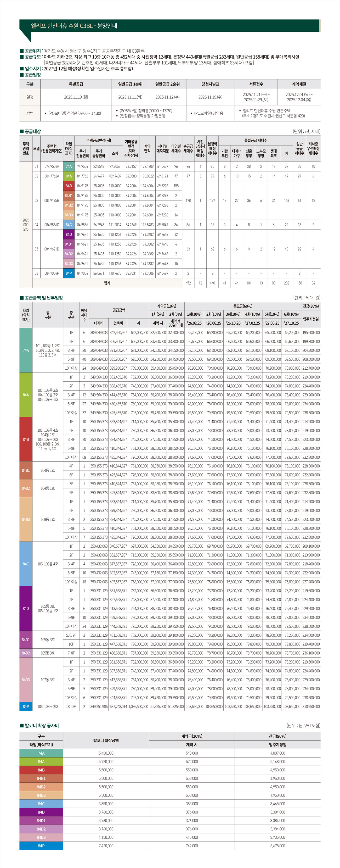This screenshot has width=340, height=868.
Task: Click 84P balcony expansion amount 7,420,000
Action: (106, 846)
